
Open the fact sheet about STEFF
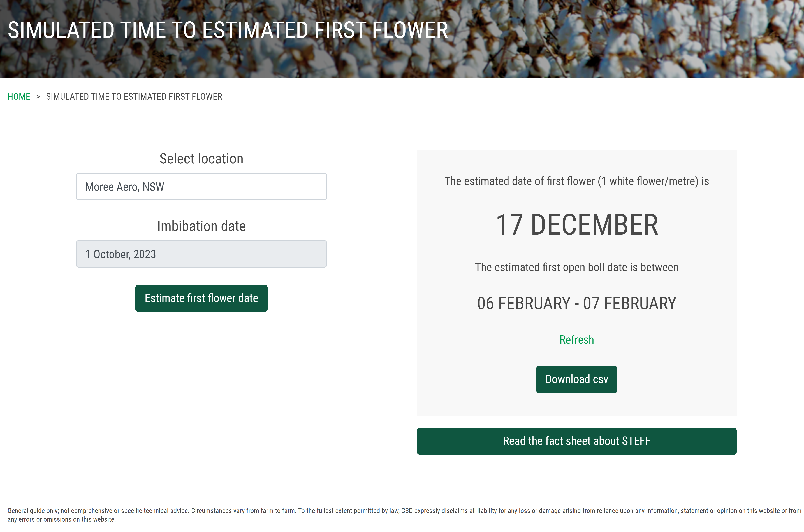click(x=576, y=441)
